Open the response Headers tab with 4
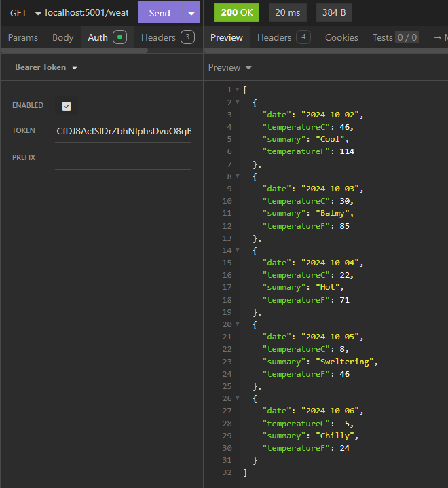The width and height of the screenshot is (448, 488). pyautogui.click(x=284, y=37)
